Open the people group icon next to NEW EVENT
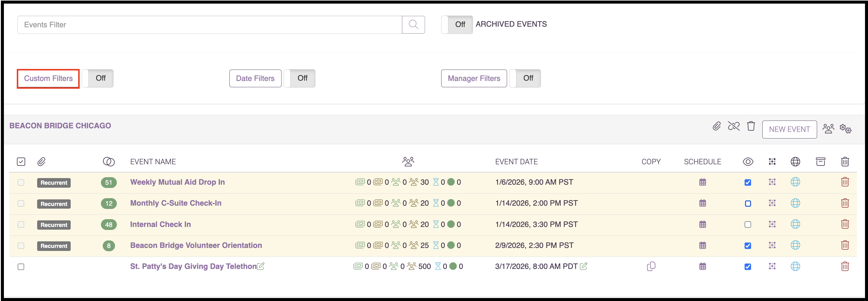868x301 pixels. coord(828,129)
